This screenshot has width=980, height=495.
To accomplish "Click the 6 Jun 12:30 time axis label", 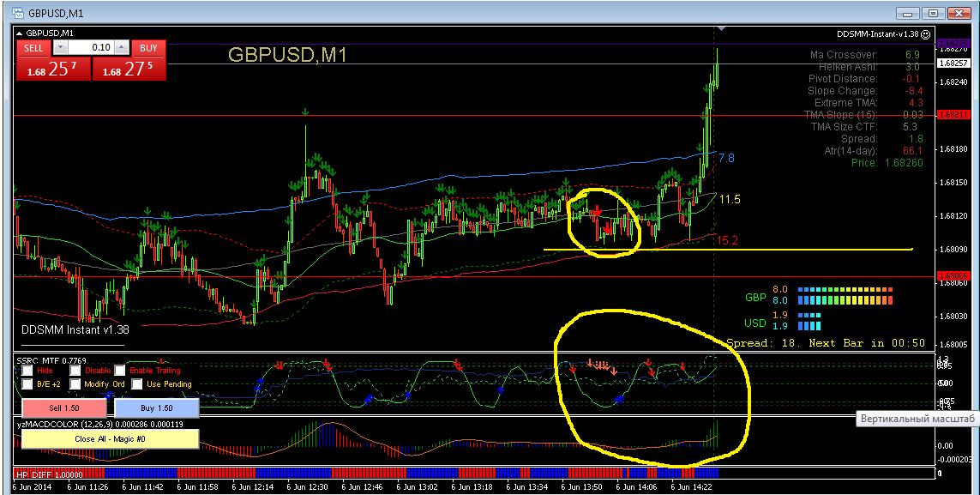I will pos(310,486).
